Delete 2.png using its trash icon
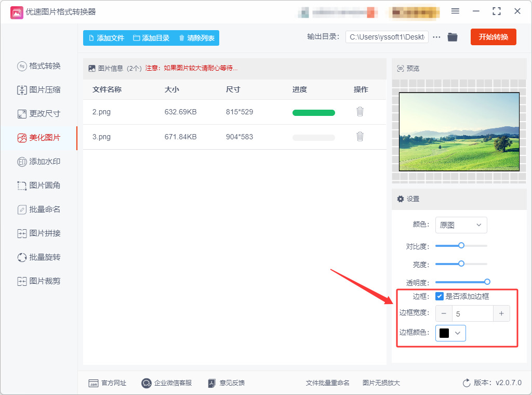This screenshot has width=532, height=395. 360,111
